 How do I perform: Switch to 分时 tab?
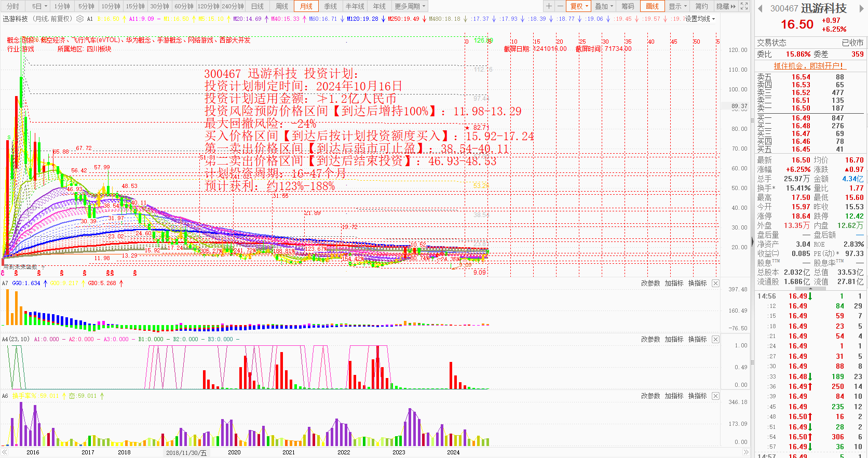[12, 6]
